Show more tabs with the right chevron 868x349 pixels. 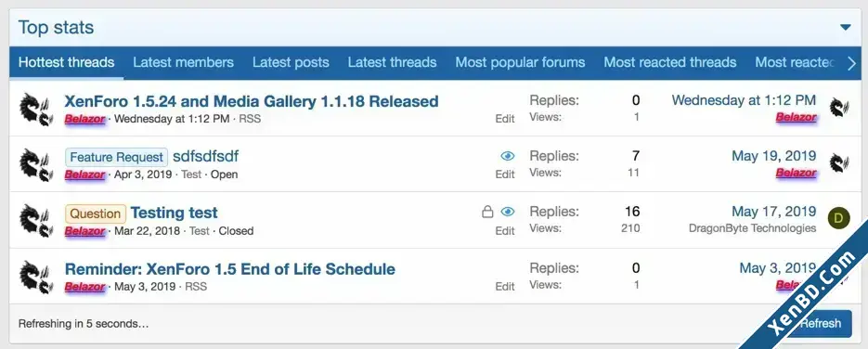click(x=851, y=63)
